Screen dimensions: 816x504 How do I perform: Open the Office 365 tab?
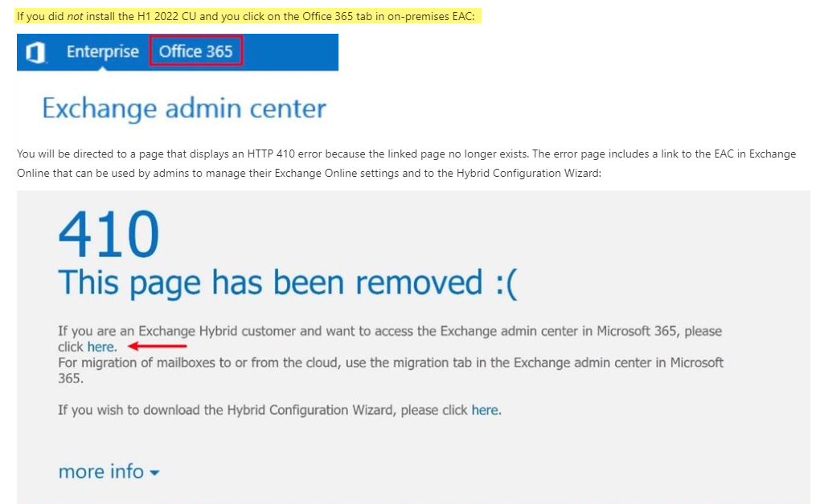click(x=195, y=51)
